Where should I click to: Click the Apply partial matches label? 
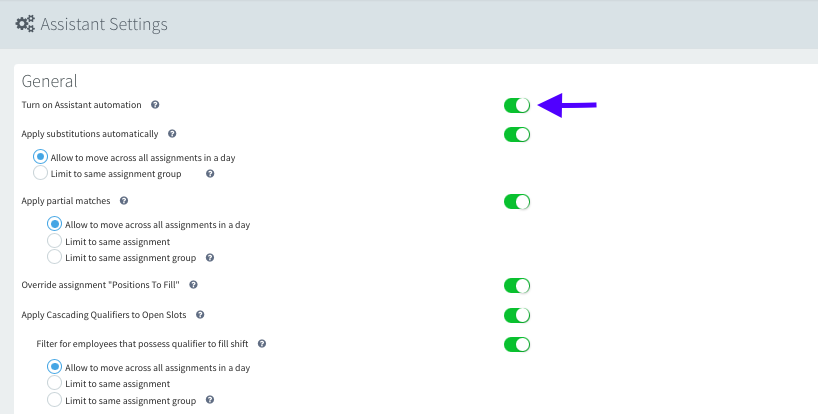(66, 201)
